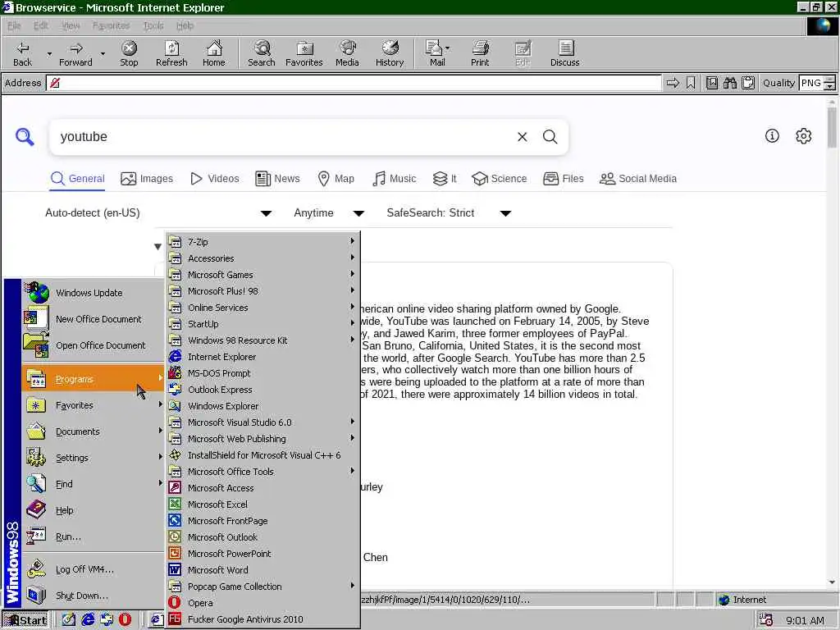
Task: Expand Microsoft Visual Studio 6.0 submenu
Action: point(263,422)
